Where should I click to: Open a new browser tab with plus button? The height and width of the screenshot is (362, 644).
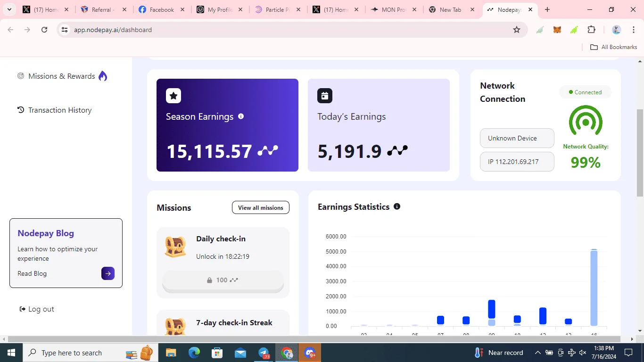point(547,9)
